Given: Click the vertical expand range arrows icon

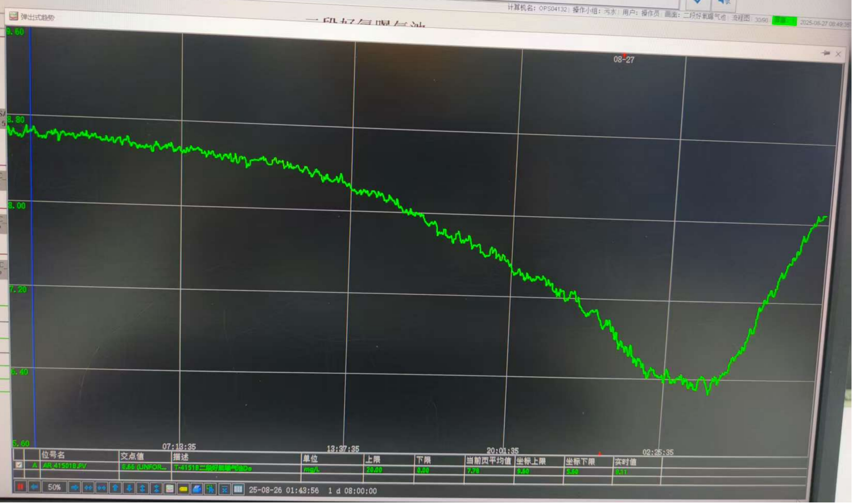Looking at the screenshot, I should (143, 489).
